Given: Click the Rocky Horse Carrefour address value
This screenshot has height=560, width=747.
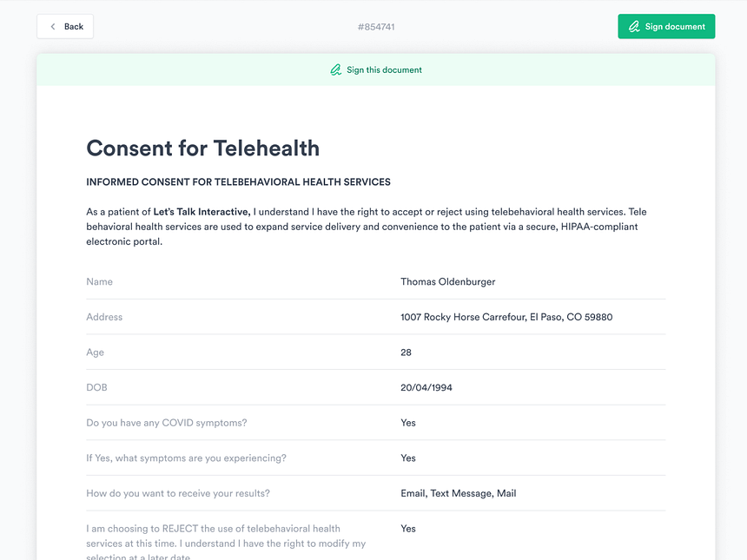Looking at the screenshot, I should pos(506,318).
